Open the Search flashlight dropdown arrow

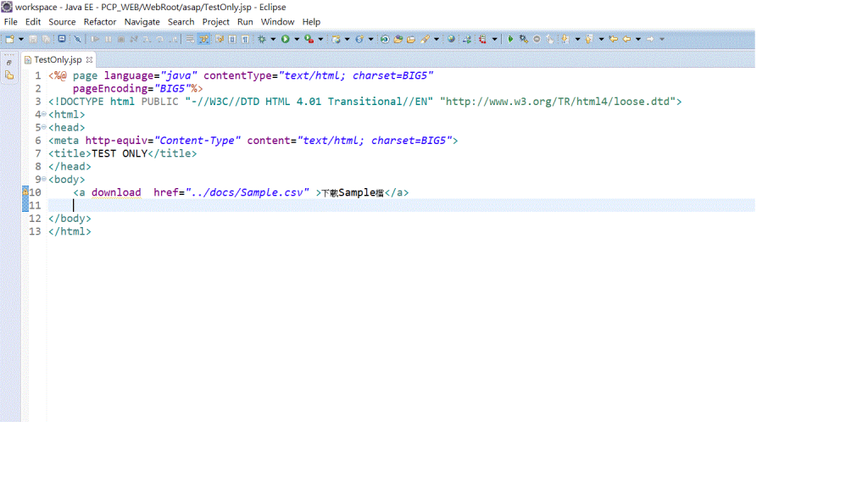click(x=437, y=39)
